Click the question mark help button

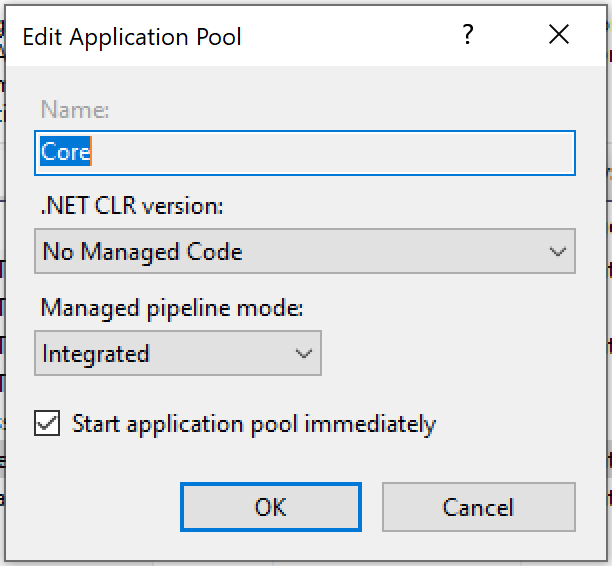point(467,36)
